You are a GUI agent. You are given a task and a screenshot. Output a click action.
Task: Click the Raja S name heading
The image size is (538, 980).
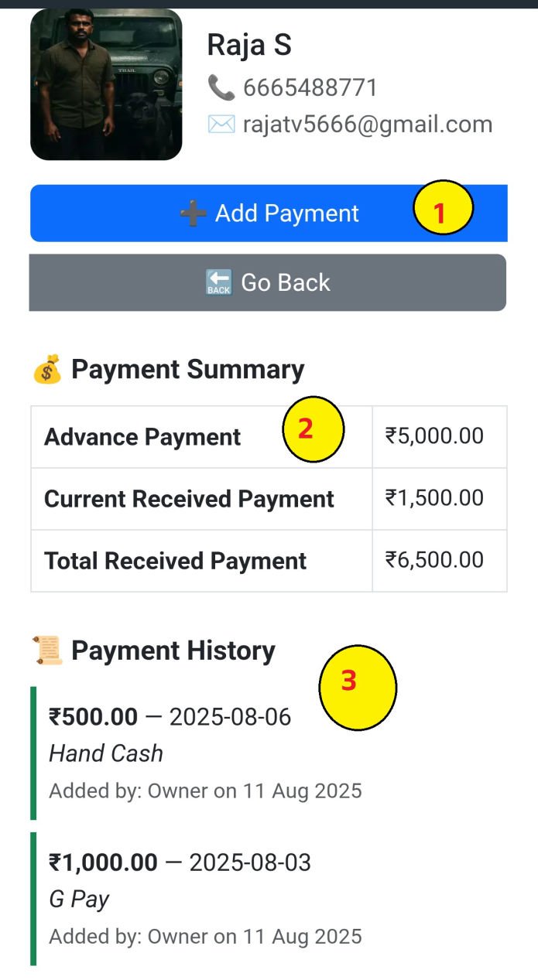tap(249, 46)
